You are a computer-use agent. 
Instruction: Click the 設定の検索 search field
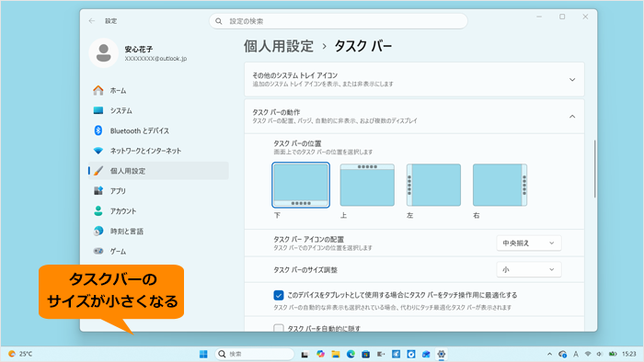click(338, 21)
